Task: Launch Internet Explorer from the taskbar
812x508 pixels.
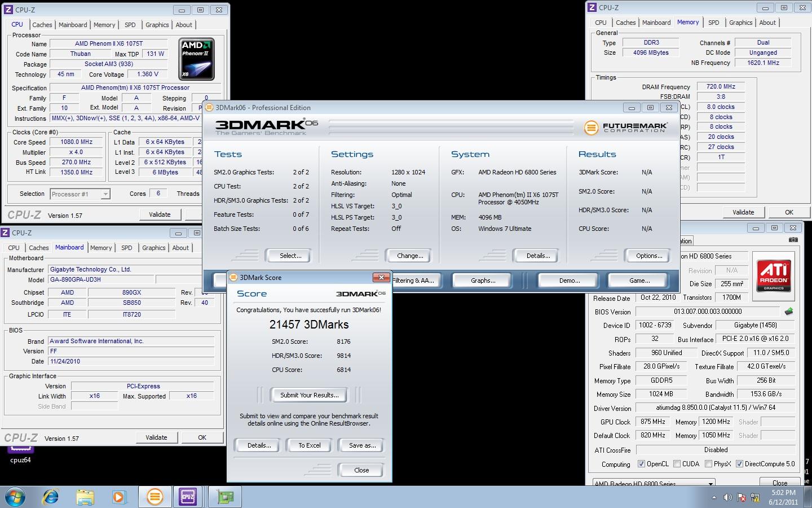Action: 51,497
